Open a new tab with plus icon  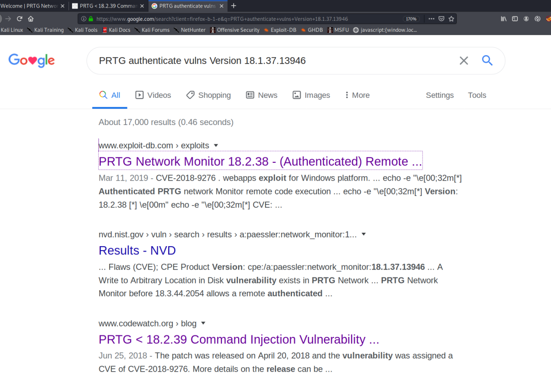tap(234, 6)
